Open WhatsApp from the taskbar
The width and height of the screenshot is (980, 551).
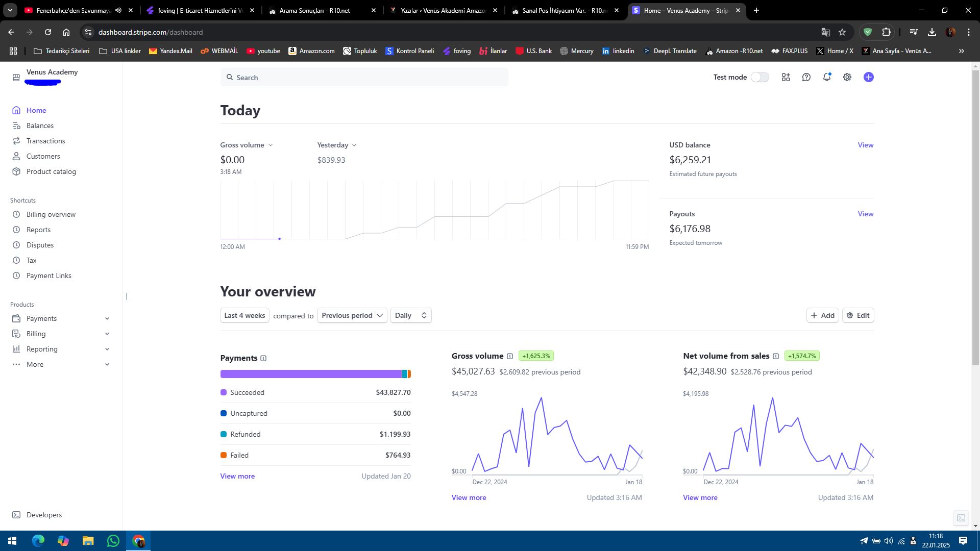113,541
